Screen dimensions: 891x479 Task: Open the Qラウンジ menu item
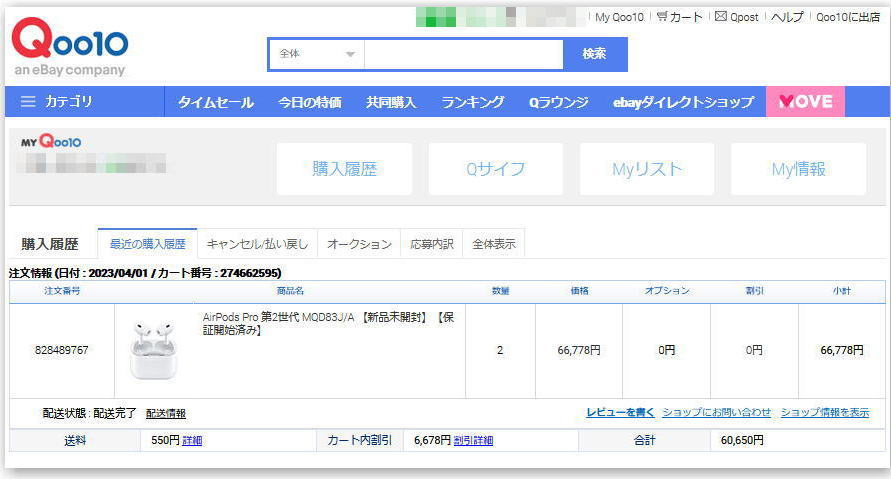pyautogui.click(x=559, y=102)
